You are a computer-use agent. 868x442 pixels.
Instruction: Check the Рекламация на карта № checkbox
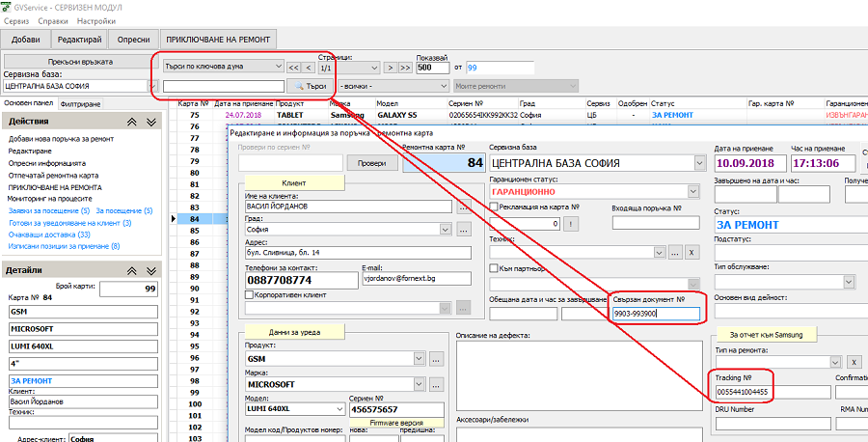point(494,207)
